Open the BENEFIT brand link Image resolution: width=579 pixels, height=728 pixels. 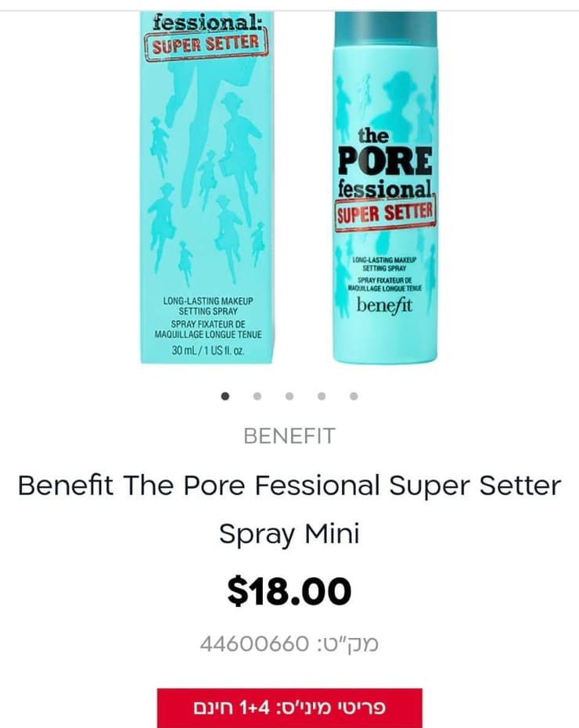tap(289, 436)
